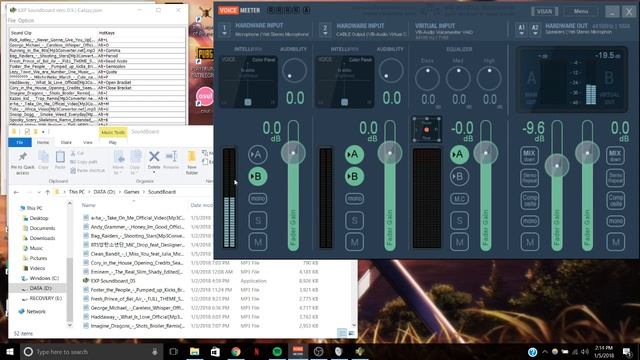Screen dimensions: 640x360
Task: Click the VBAN button in Voicemeeter
Action: [544, 11]
